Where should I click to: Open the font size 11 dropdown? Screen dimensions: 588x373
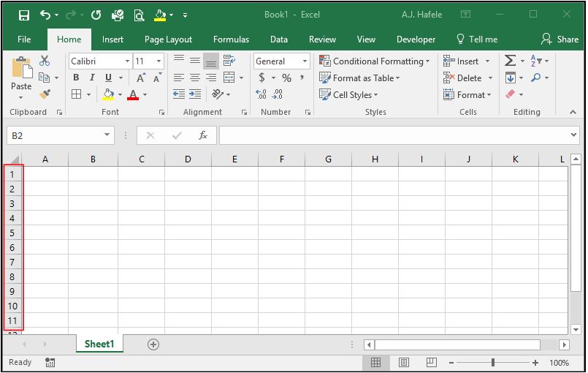pyautogui.click(x=159, y=61)
